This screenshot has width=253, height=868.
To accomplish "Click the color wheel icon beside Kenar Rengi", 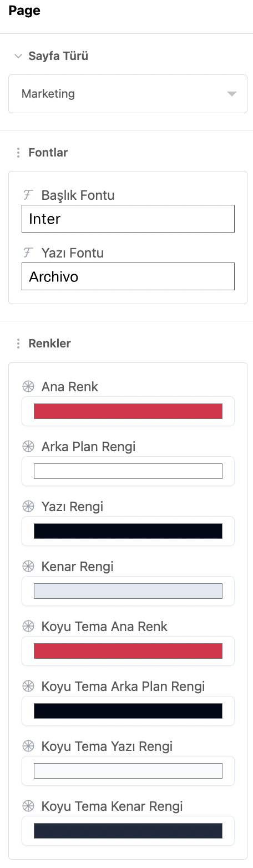I will tap(28, 566).
